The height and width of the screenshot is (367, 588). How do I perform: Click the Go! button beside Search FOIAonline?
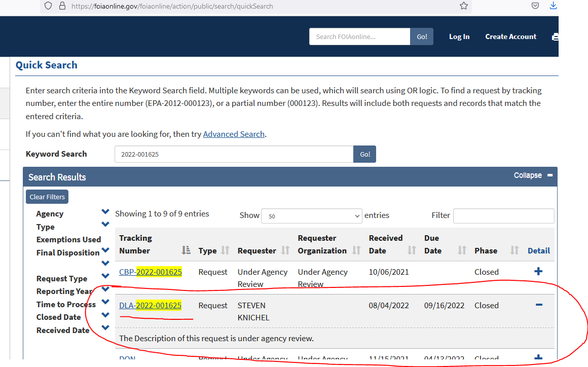click(422, 36)
